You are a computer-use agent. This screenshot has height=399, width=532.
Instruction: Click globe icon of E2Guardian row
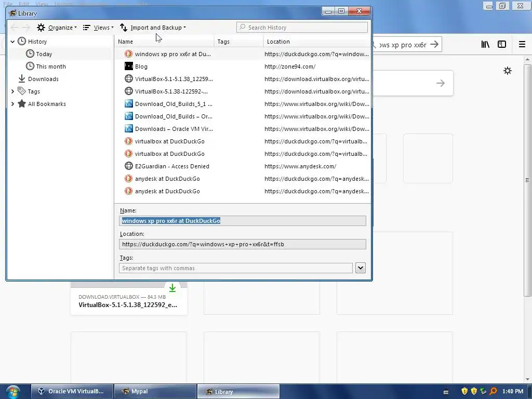click(129, 166)
